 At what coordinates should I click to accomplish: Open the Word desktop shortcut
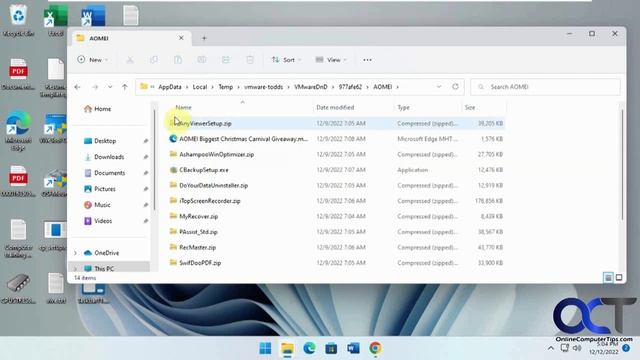[93, 16]
